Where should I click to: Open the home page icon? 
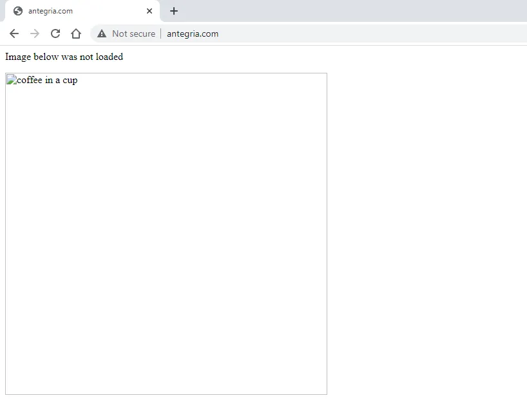(76, 33)
